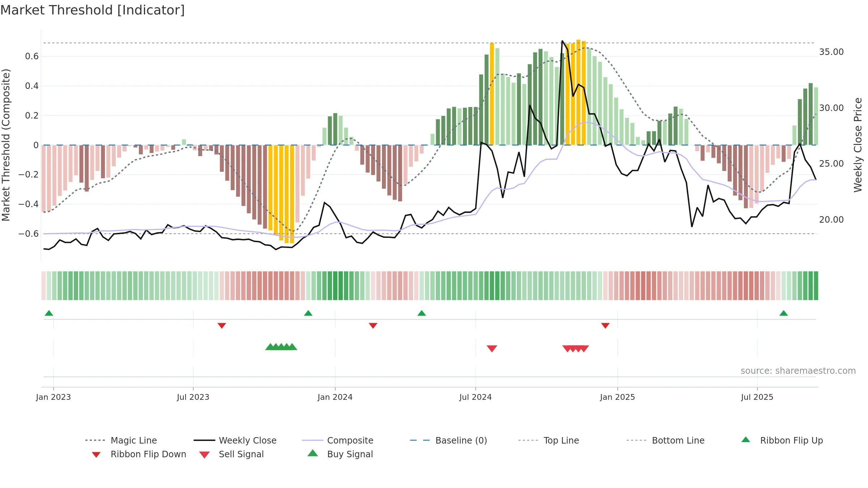Click the first Ribbon Flip Up marker near Jan 2023
868x488 pixels.
(49, 313)
